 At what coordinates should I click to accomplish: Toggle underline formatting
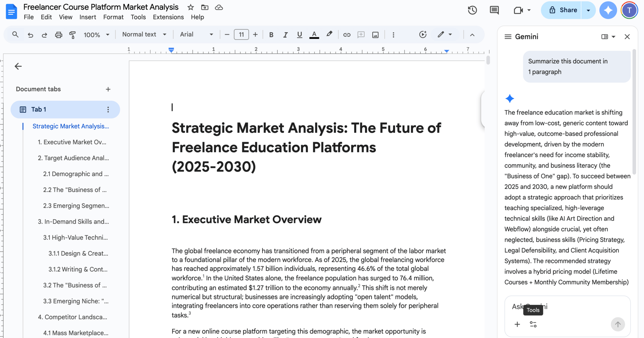tap(300, 35)
